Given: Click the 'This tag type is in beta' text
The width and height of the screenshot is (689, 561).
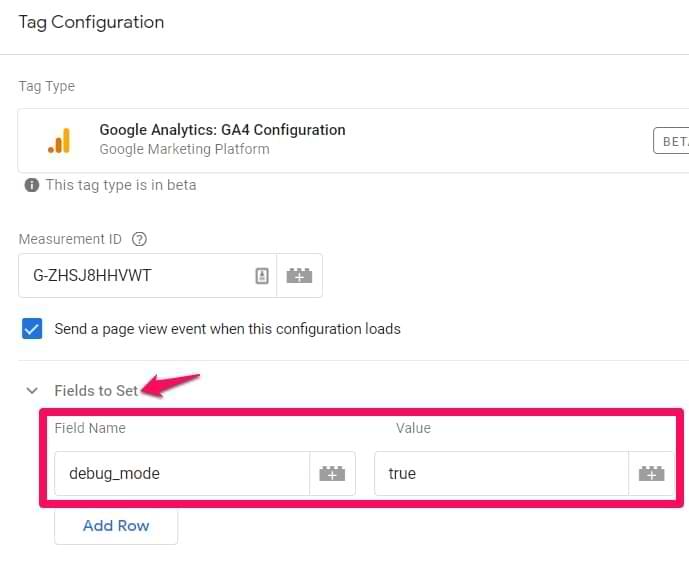Looking at the screenshot, I should coord(121,185).
